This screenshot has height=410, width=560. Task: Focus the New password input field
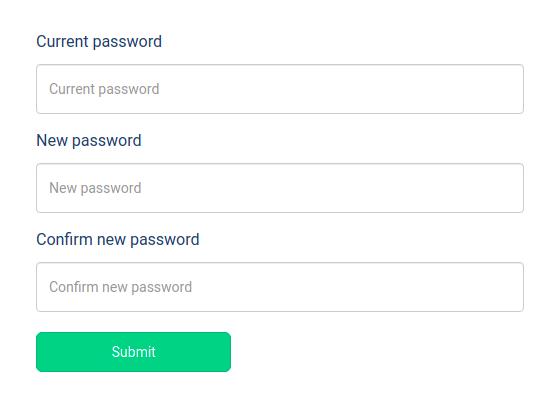(280, 188)
